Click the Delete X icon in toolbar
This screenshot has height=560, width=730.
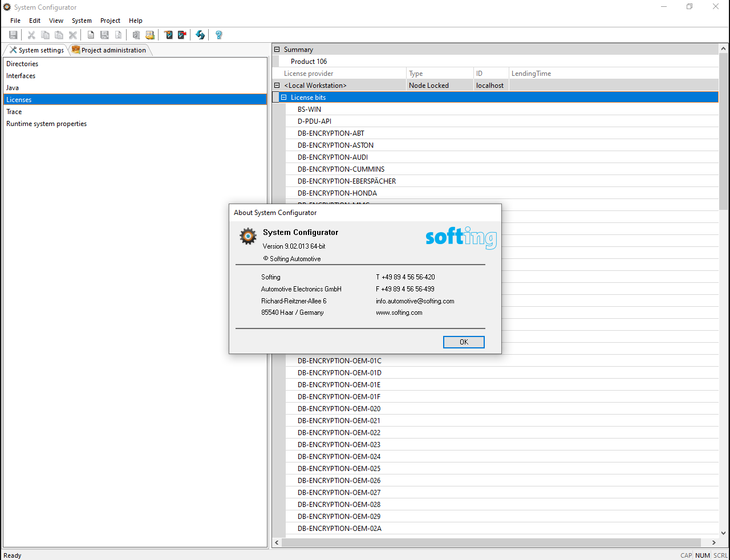(x=73, y=35)
